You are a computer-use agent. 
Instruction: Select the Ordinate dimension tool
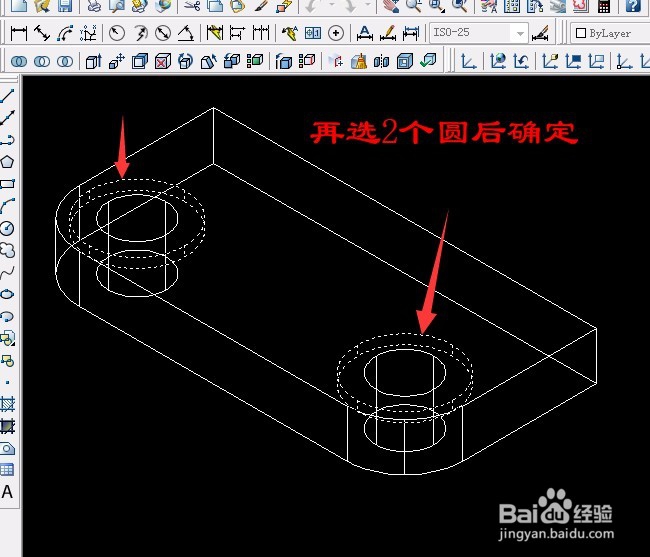tap(88, 33)
